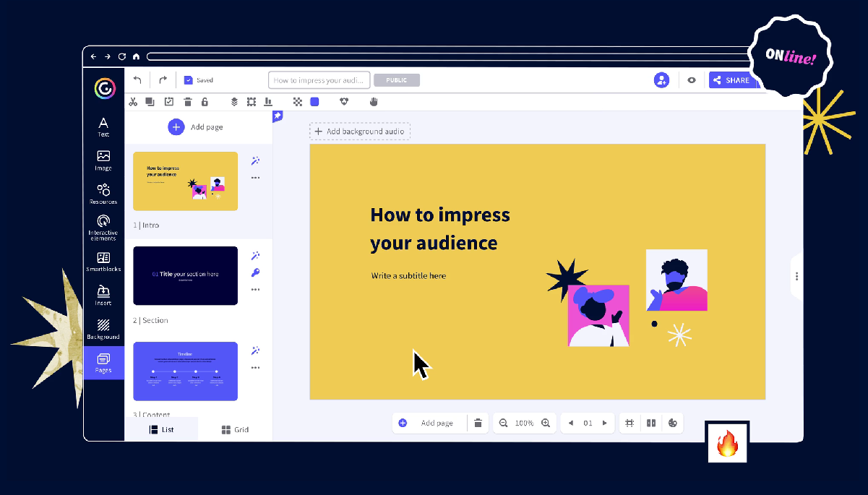Open the Interactive elements panel
Viewport: 868px width, 495px height.
tap(103, 225)
